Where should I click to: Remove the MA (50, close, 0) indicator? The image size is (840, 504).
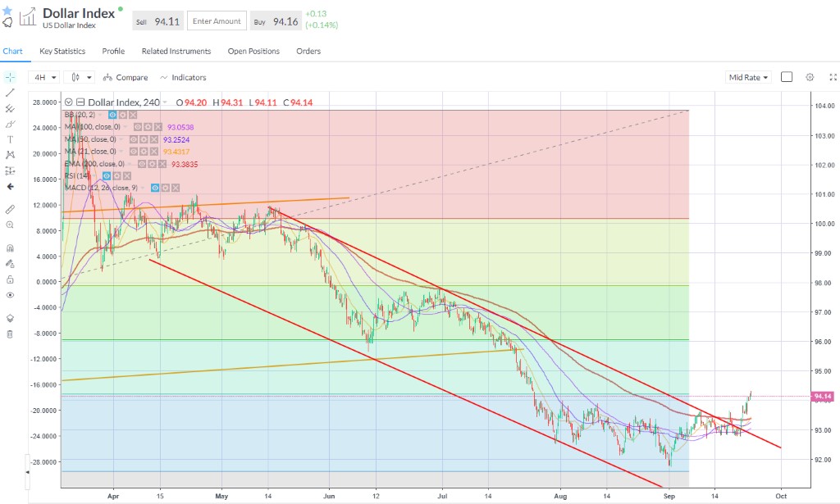tap(153, 139)
